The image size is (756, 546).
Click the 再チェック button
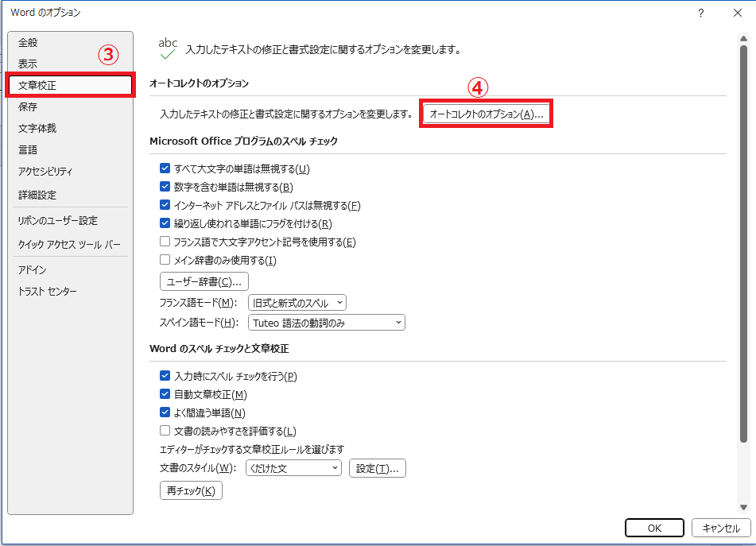pos(191,490)
